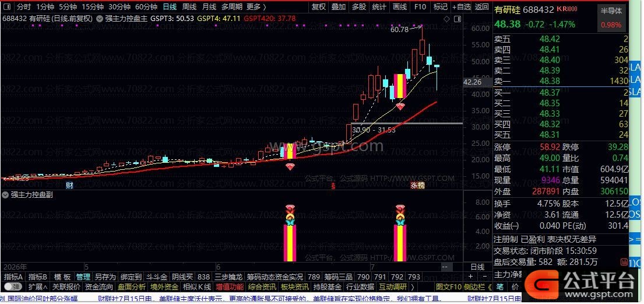Click zoom-out minus button beneath 日线 label
The image size is (644, 304).
[x=485, y=277]
